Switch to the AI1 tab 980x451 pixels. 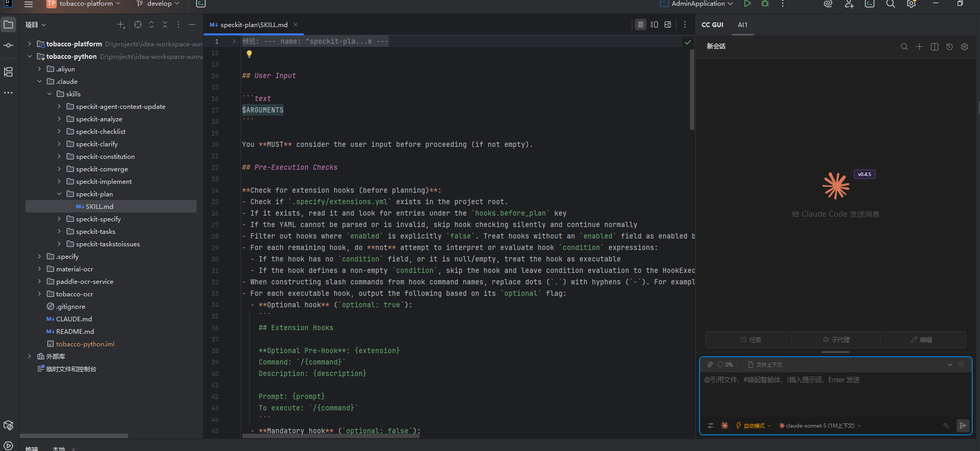click(743, 24)
